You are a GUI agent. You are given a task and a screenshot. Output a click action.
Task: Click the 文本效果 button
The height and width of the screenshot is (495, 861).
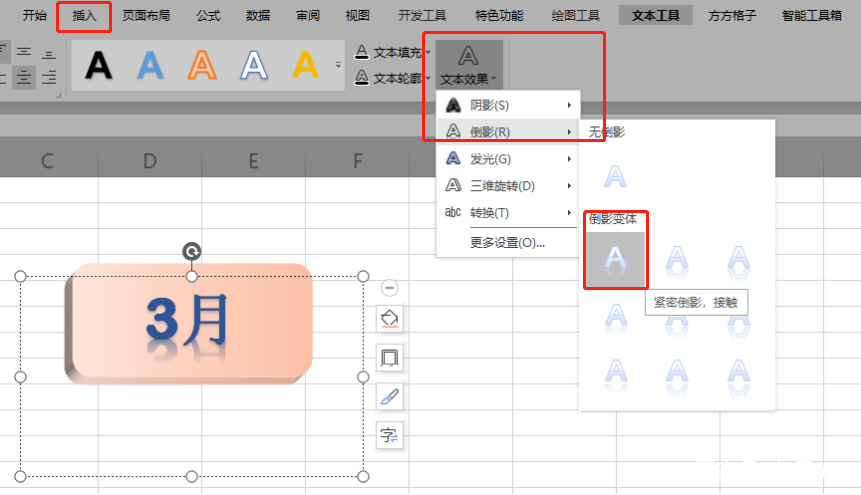tap(468, 65)
